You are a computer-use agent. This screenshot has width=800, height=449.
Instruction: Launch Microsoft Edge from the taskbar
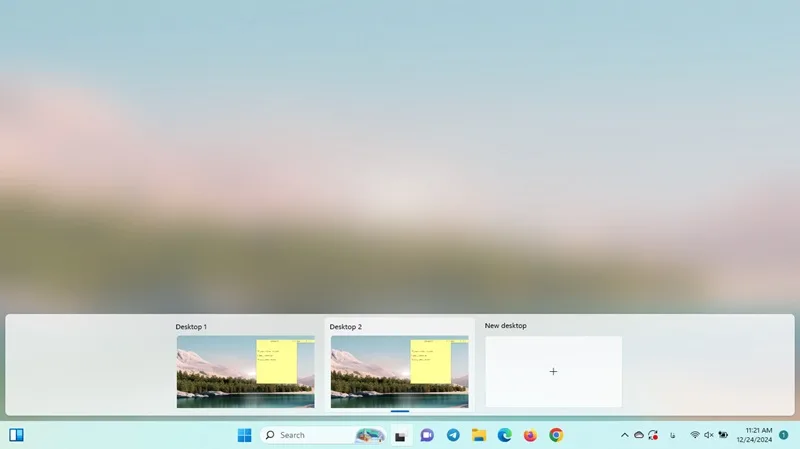click(505, 435)
